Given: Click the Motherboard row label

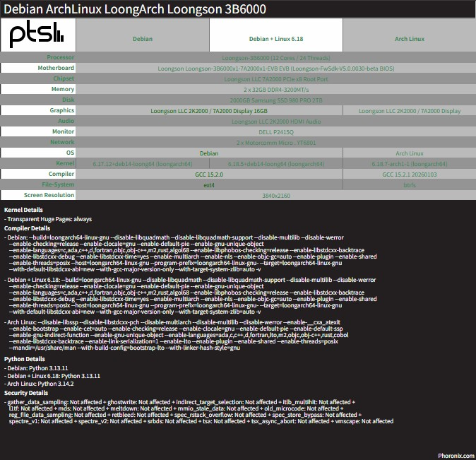Looking at the screenshot, I should 56,68.
